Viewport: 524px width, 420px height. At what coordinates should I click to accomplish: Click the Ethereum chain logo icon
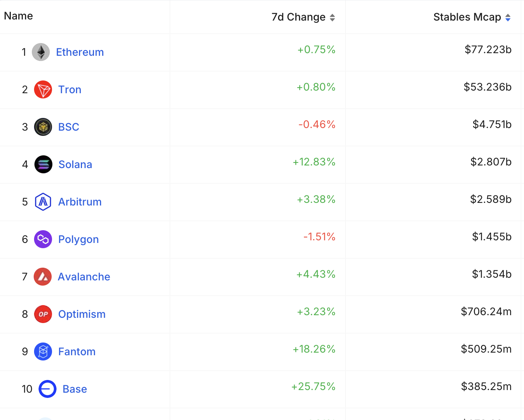point(41,52)
